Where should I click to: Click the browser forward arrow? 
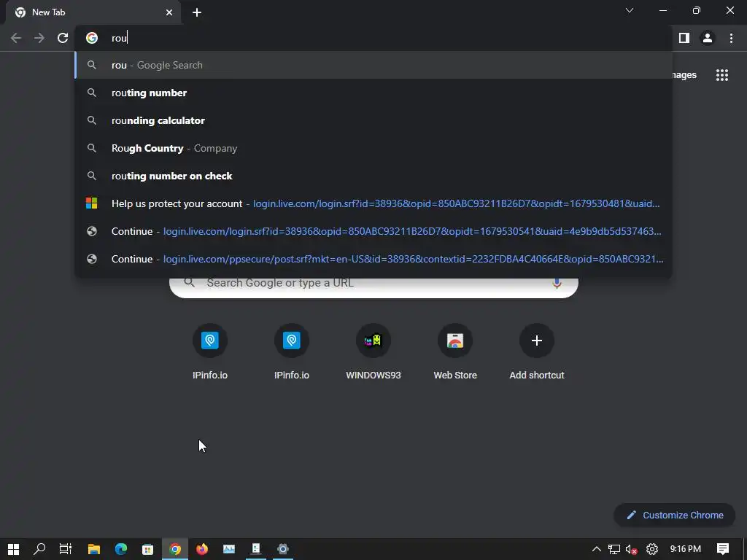pyautogui.click(x=39, y=38)
